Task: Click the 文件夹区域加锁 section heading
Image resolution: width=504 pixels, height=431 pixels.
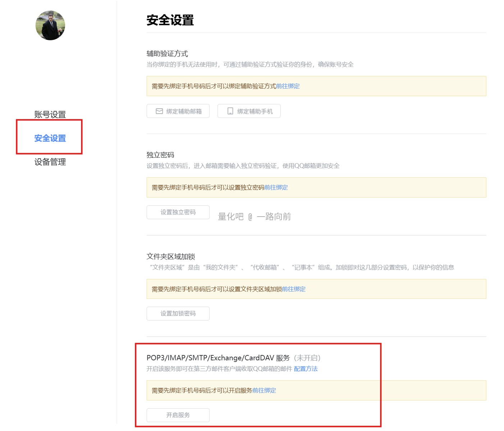Action: pyautogui.click(x=171, y=257)
